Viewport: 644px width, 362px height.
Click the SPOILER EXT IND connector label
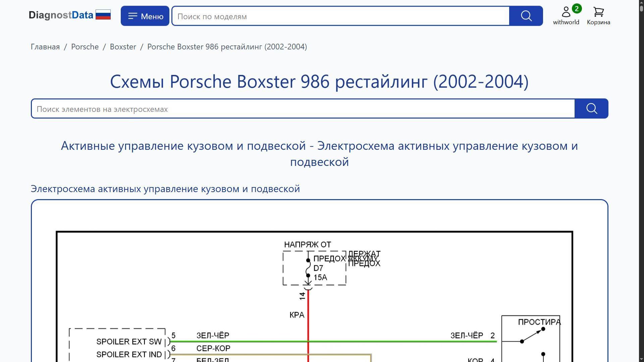point(129,355)
